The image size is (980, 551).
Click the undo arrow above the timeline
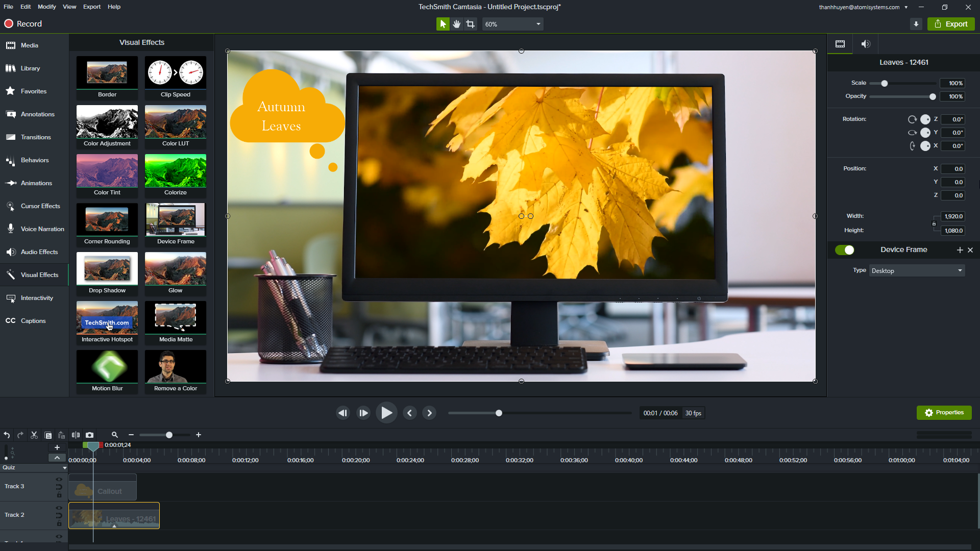point(7,435)
